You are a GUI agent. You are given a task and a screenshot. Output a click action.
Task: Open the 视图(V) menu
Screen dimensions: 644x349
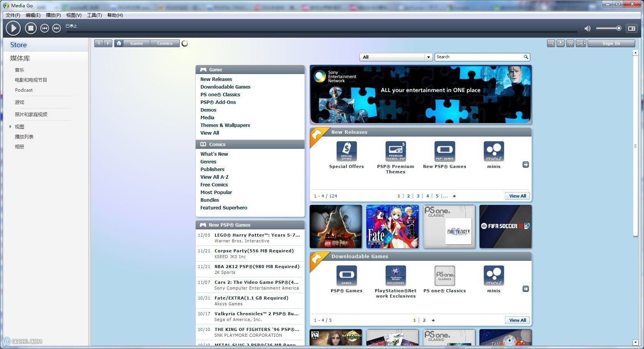[x=74, y=15]
